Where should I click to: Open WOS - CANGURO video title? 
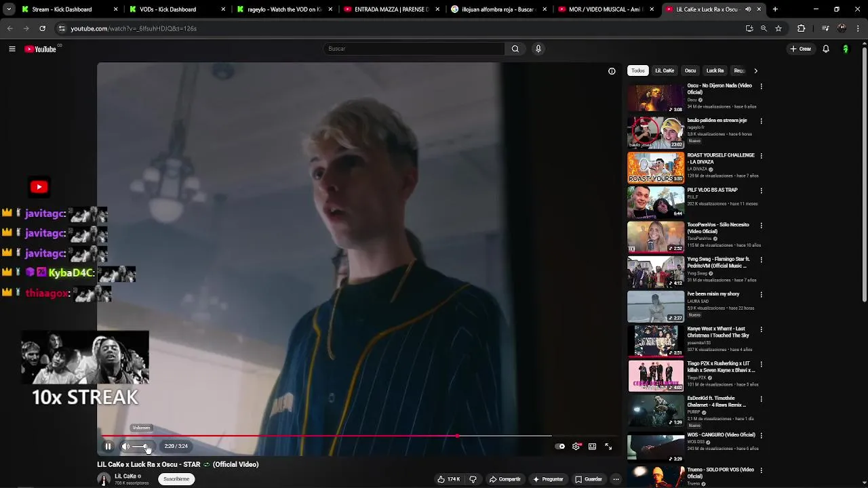tap(721, 434)
